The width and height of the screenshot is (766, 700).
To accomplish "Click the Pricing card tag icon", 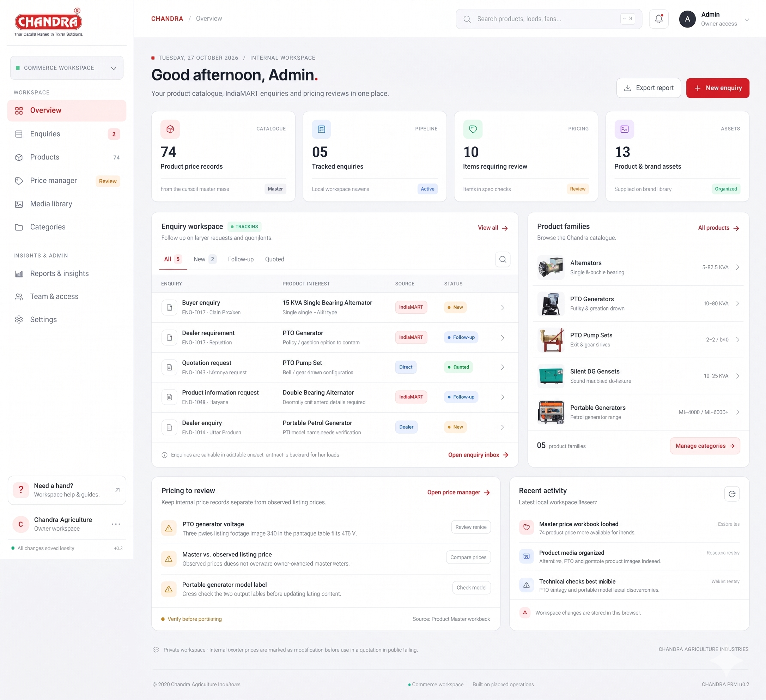I will point(473,129).
